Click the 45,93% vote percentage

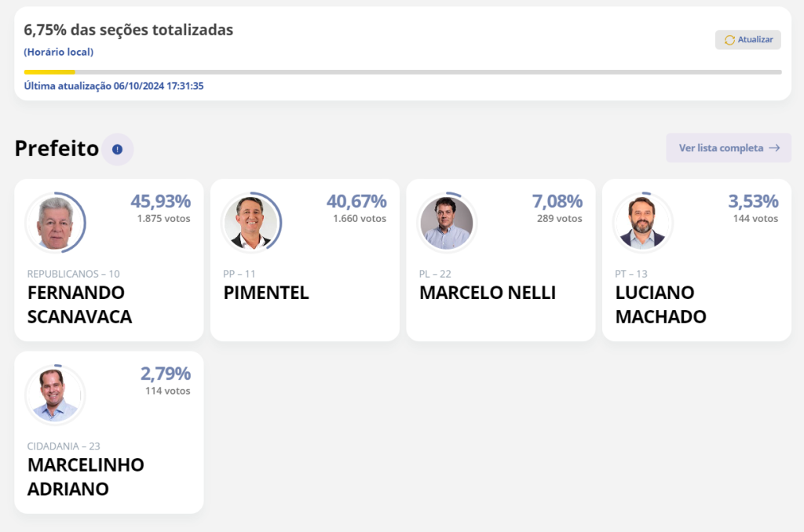(x=160, y=201)
